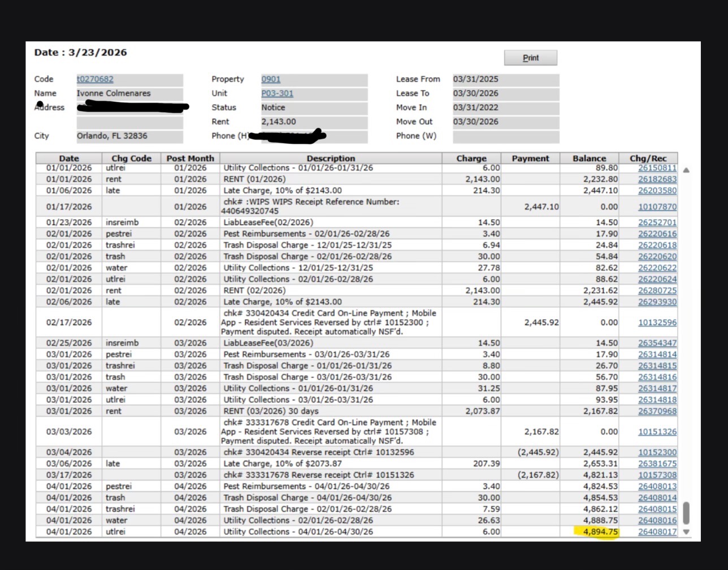Click the Balance column header
The width and height of the screenshot is (728, 570).
[x=589, y=159]
